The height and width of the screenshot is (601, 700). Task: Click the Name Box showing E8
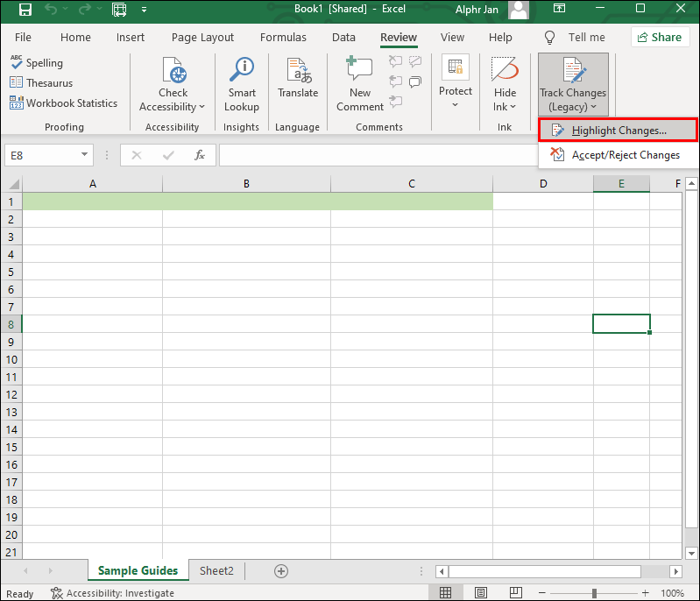click(x=42, y=155)
